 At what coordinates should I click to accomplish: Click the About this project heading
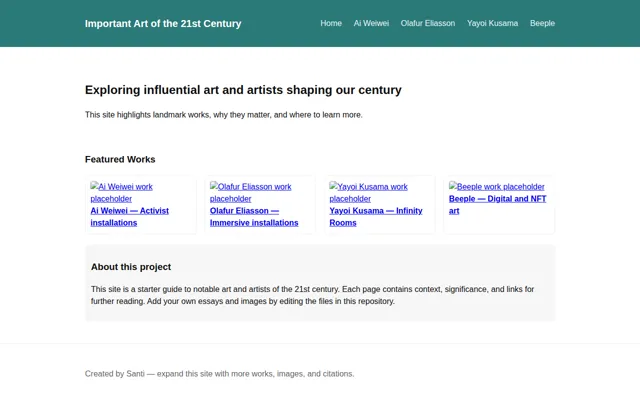point(131,267)
